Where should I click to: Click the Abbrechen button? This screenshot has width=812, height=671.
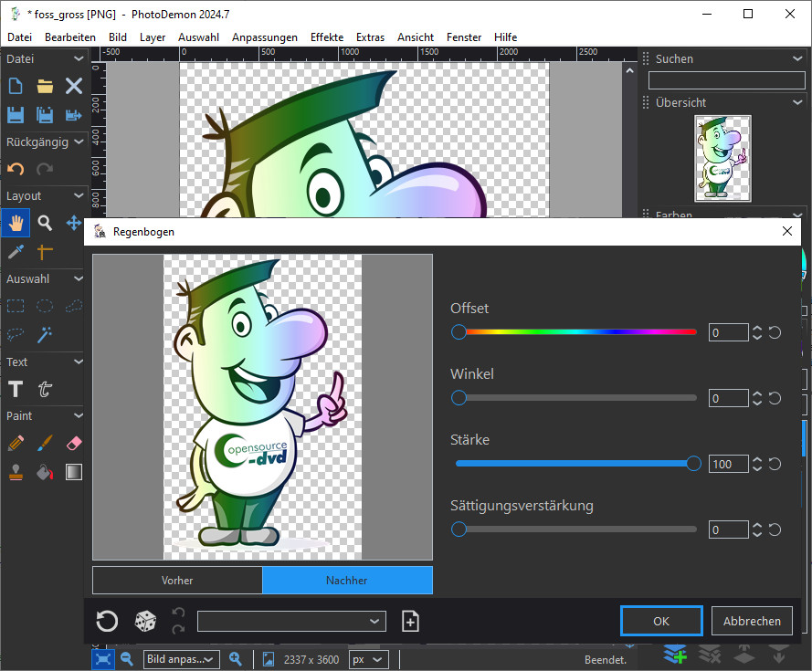752,621
